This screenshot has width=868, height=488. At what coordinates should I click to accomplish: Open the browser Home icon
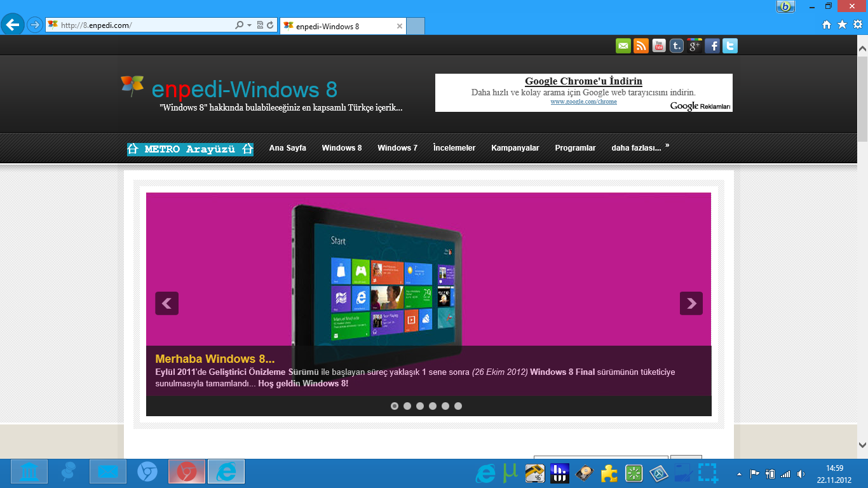827,25
